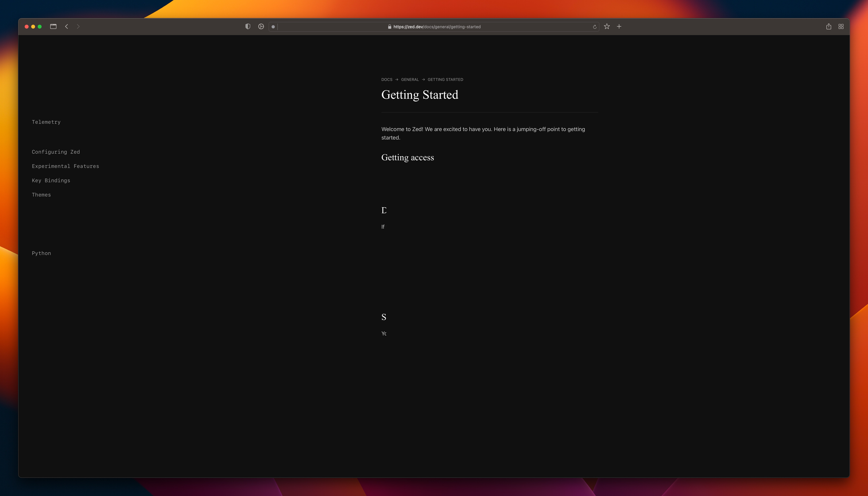This screenshot has height=496, width=868.
Task: Show the tab overview grid icon
Action: click(841, 27)
